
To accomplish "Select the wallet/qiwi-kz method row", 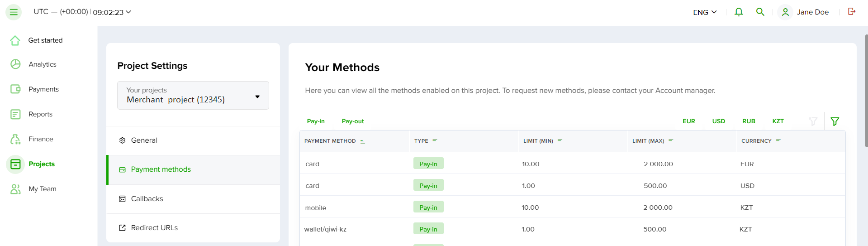I will tap(572, 229).
